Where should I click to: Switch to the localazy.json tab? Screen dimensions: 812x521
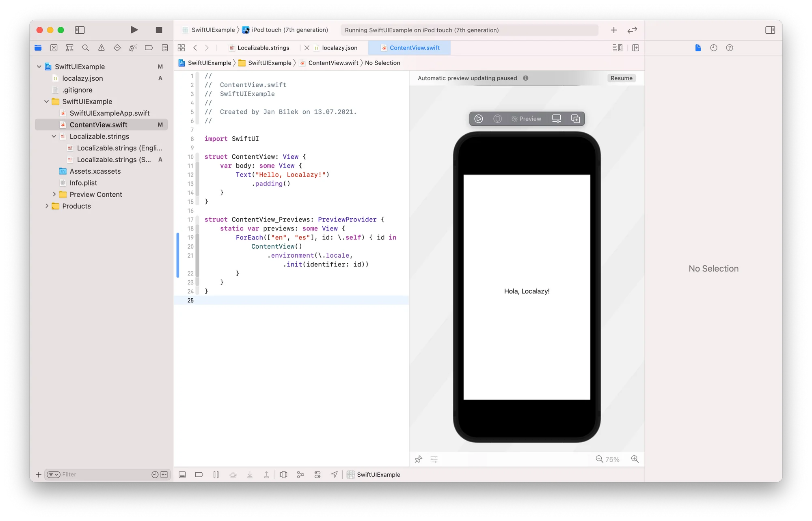coord(339,47)
